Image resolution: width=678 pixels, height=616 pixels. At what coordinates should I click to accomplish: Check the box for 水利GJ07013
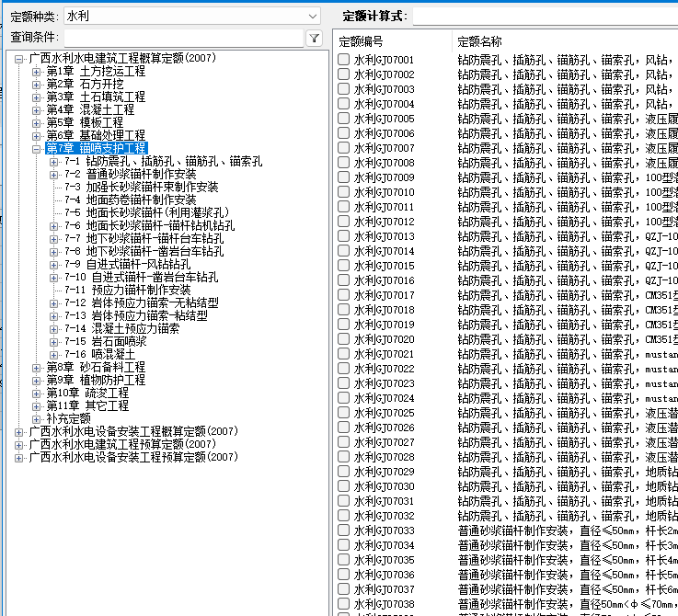[344, 235]
